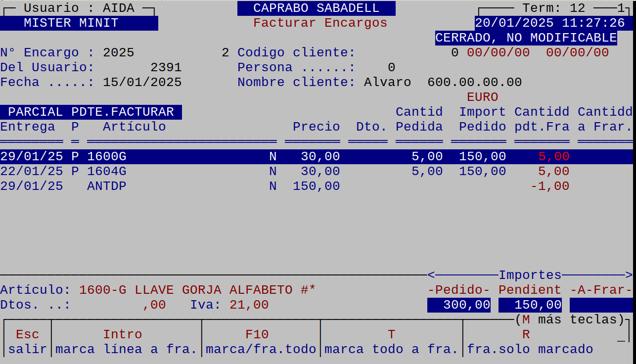636x364 pixels.
Task: Select the Pedido total 300,00
Action: (458, 305)
